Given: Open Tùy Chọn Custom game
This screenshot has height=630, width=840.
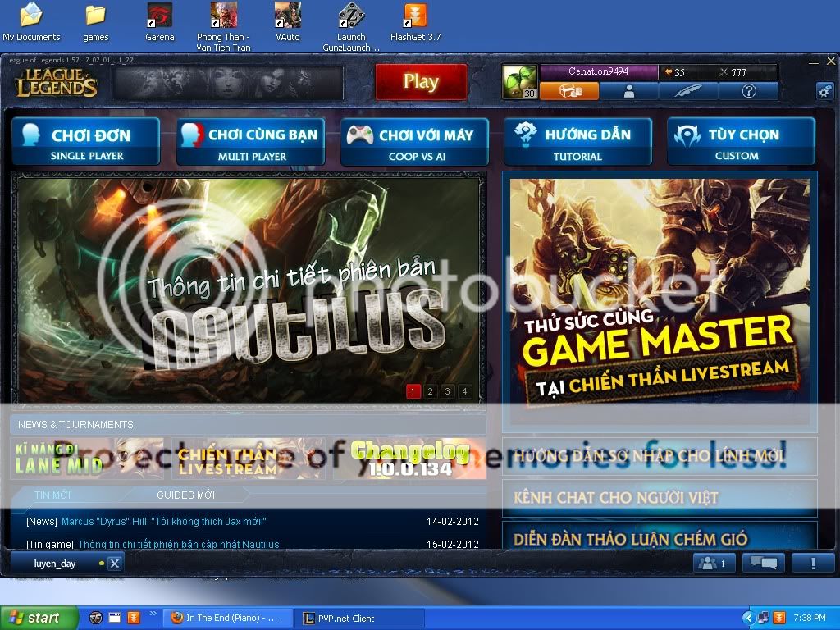Looking at the screenshot, I should [x=742, y=141].
